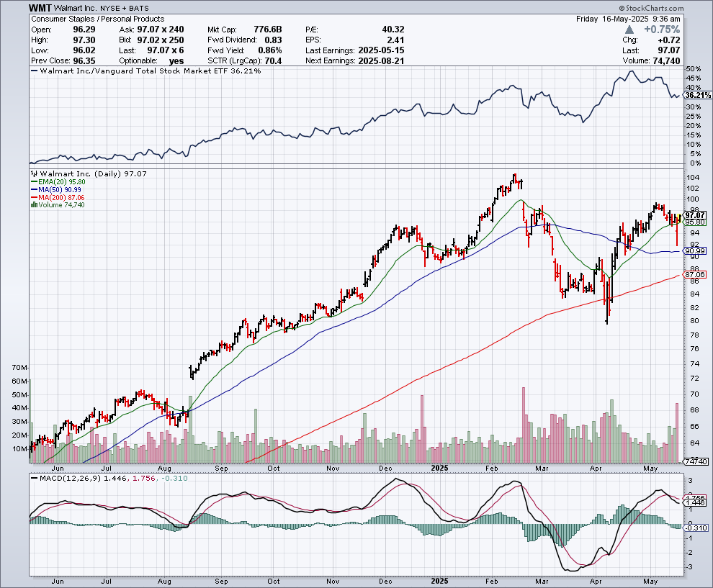Click the 95.80 EMA axis tag

pyautogui.click(x=695, y=222)
